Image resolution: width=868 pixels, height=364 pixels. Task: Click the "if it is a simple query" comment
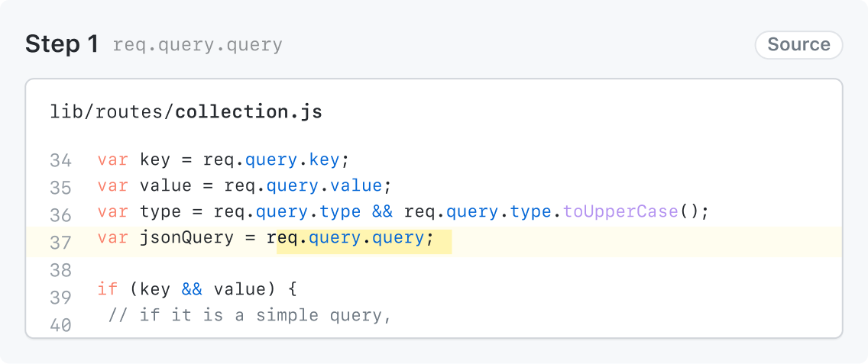pyautogui.click(x=250, y=316)
